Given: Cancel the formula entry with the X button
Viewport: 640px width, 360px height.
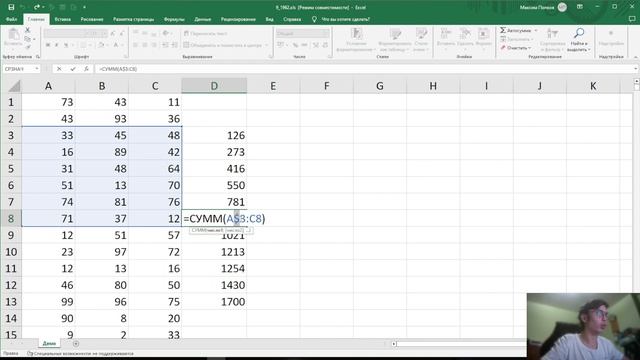Looking at the screenshot, I should tap(59, 69).
